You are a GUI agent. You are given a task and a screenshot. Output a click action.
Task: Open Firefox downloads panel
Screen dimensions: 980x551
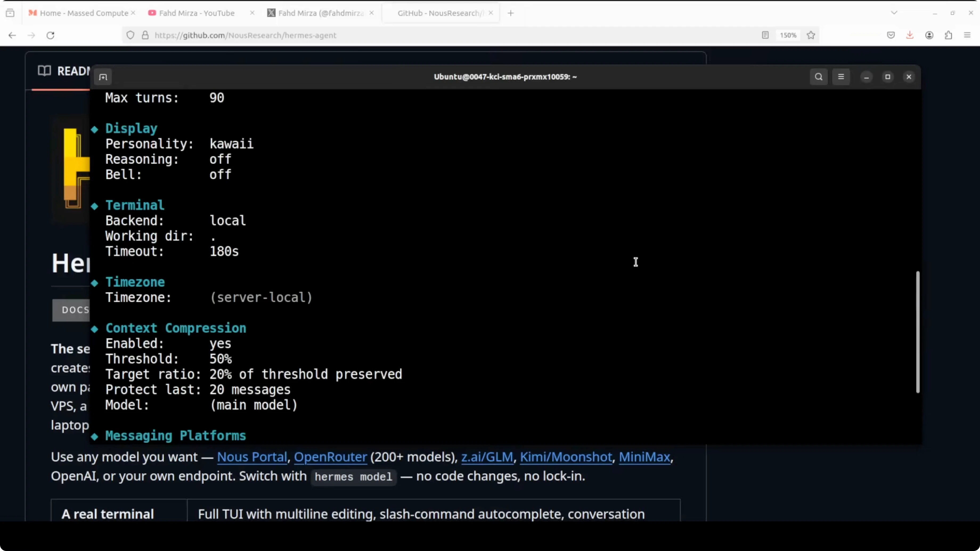click(910, 35)
